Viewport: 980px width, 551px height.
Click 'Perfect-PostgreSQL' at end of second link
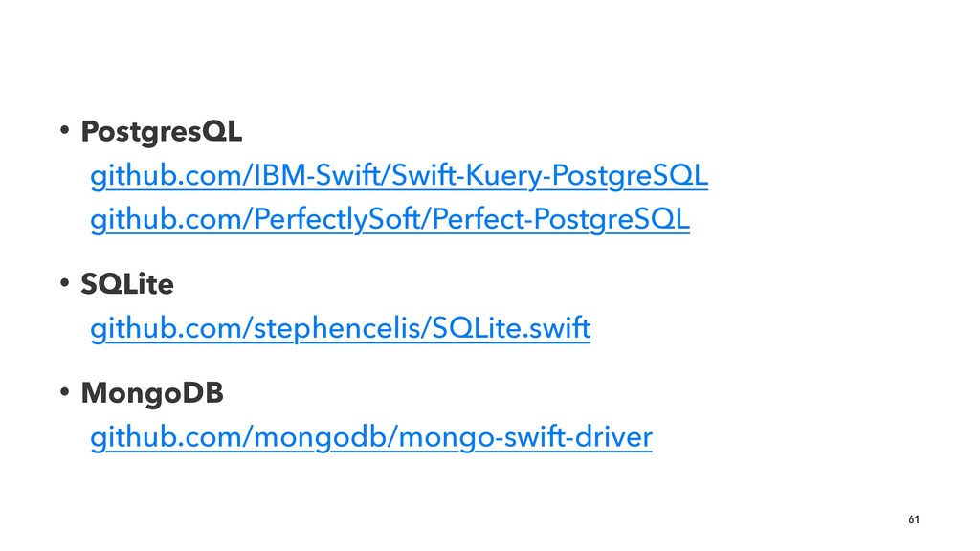pos(561,219)
